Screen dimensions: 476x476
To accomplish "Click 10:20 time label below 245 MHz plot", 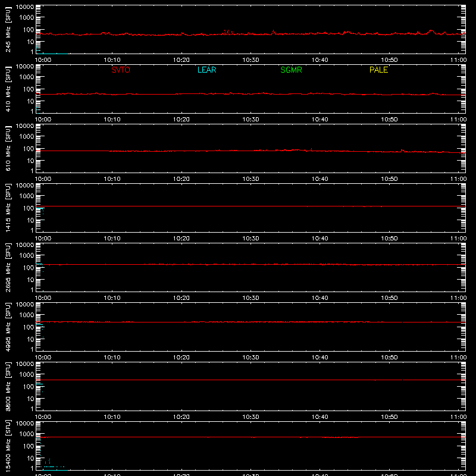I will 181,60.
